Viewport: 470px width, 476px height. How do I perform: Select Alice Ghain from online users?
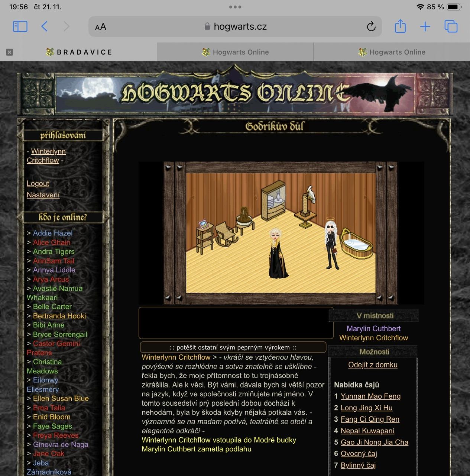pyautogui.click(x=52, y=242)
